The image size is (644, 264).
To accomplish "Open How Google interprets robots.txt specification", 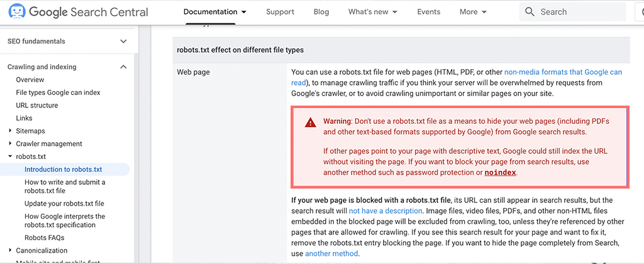I will tap(65, 221).
